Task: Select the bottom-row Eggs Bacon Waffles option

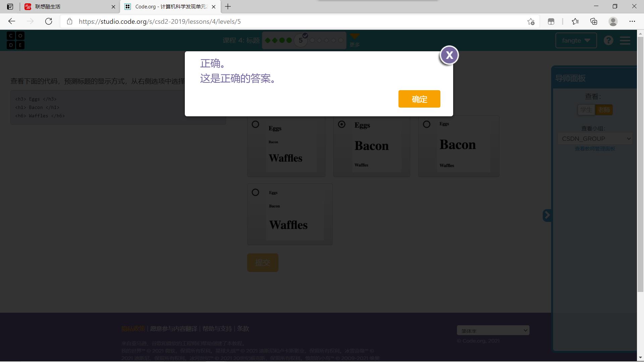Action: [x=255, y=192]
